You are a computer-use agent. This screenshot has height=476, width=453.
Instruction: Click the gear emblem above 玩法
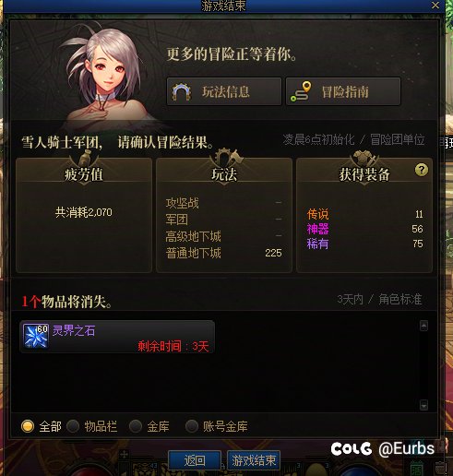pos(225,158)
